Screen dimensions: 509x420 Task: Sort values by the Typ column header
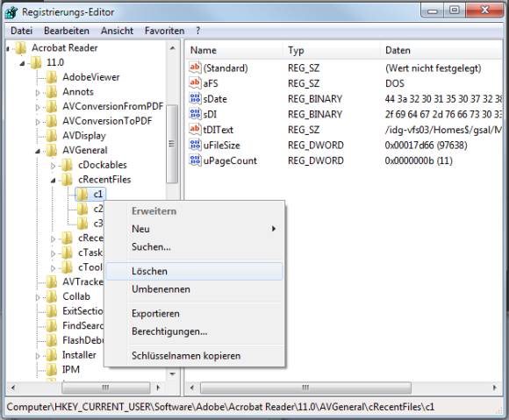332,50
